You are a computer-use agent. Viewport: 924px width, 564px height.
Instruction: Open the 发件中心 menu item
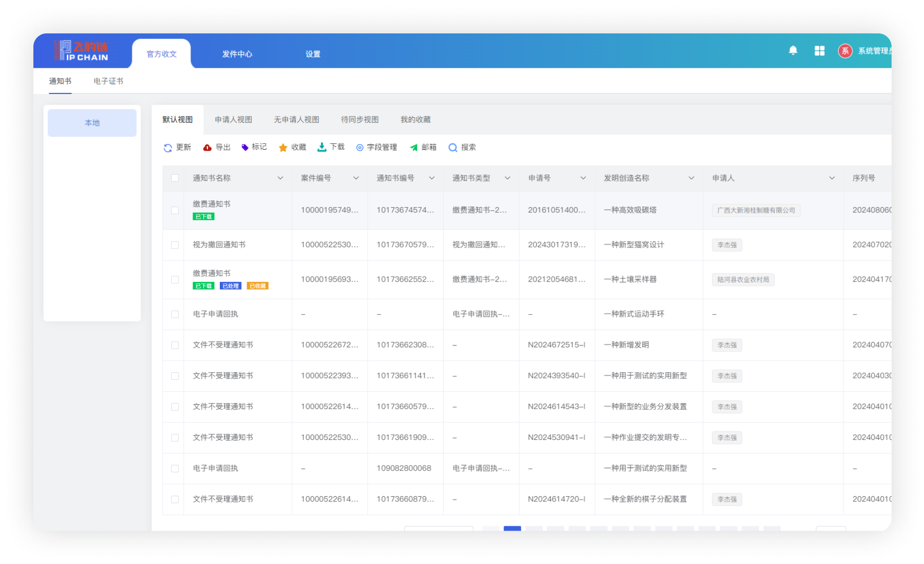click(236, 54)
